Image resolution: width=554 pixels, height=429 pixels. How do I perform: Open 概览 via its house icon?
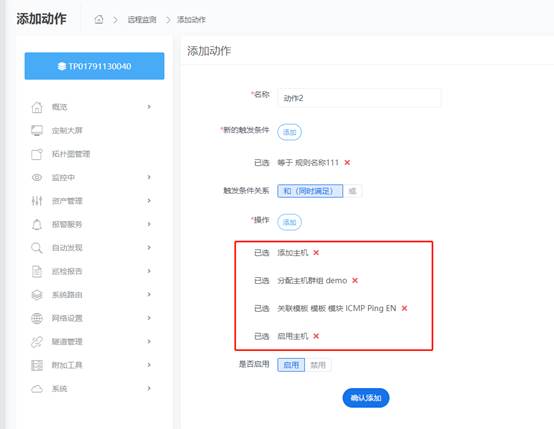pos(37,107)
